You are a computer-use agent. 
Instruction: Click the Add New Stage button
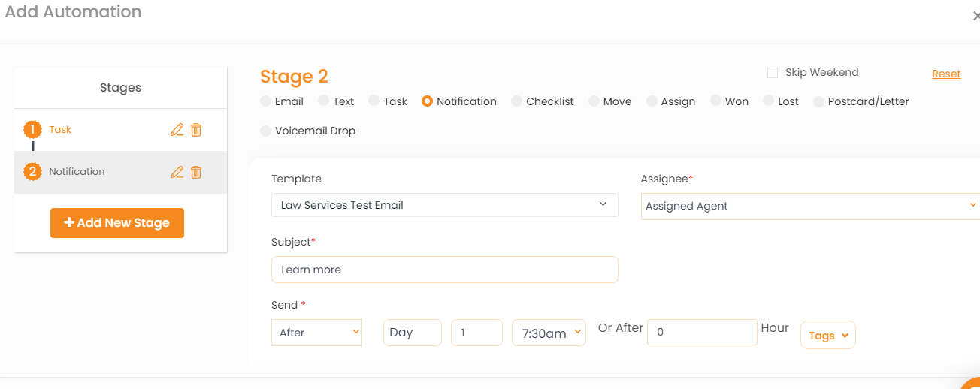pyautogui.click(x=117, y=223)
